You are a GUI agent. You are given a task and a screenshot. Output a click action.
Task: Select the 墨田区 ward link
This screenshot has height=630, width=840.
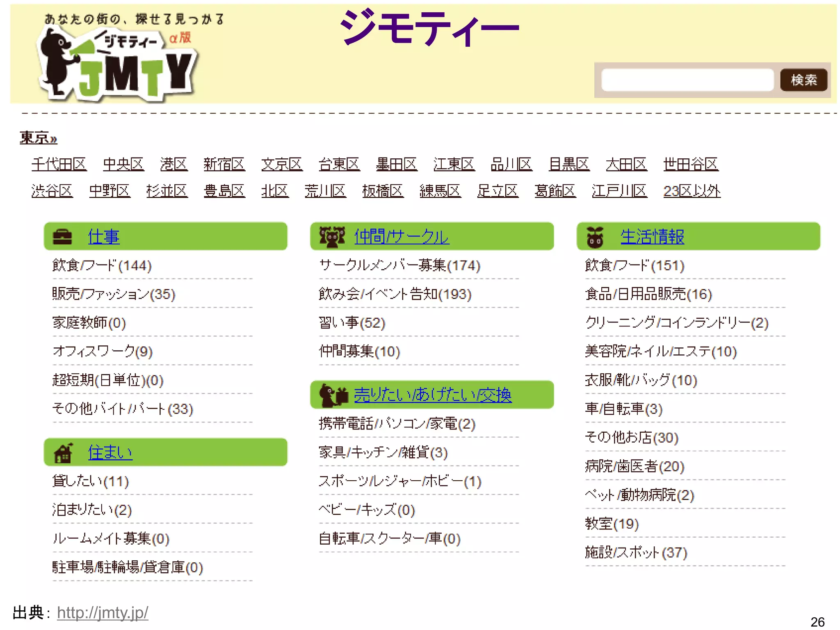pos(397,164)
